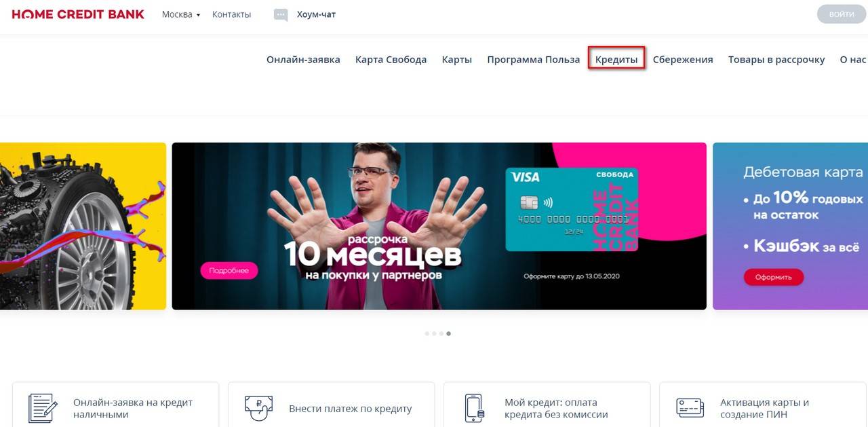The width and height of the screenshot is (868, 427).
Task: Open Карта Свобода in navigation
Action: click(x=391, y=60)
